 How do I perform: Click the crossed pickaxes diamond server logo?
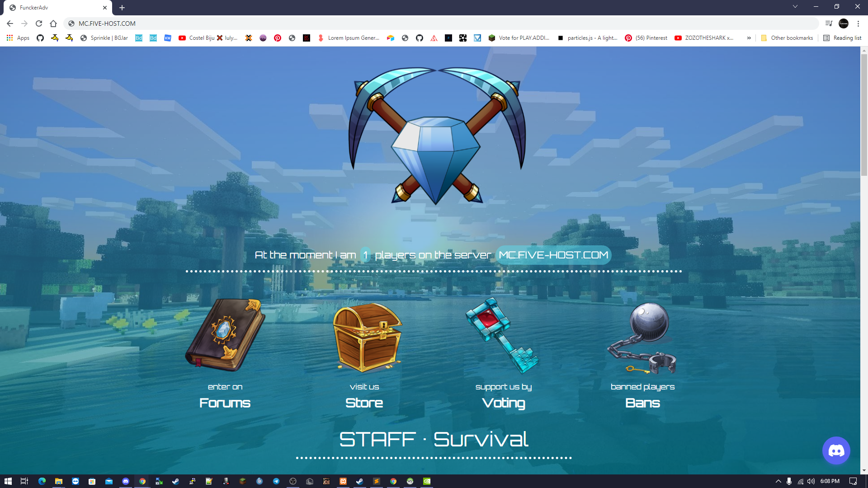click(435, 136)
